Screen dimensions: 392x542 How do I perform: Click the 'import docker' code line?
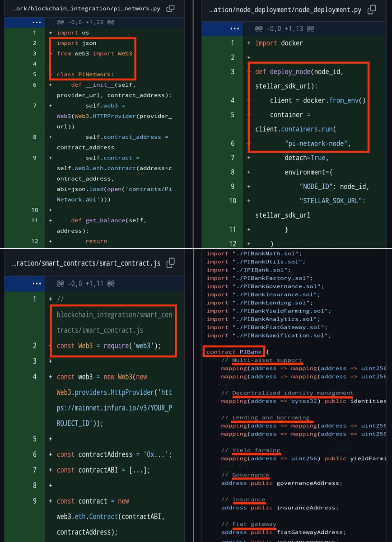coord(279,43)
